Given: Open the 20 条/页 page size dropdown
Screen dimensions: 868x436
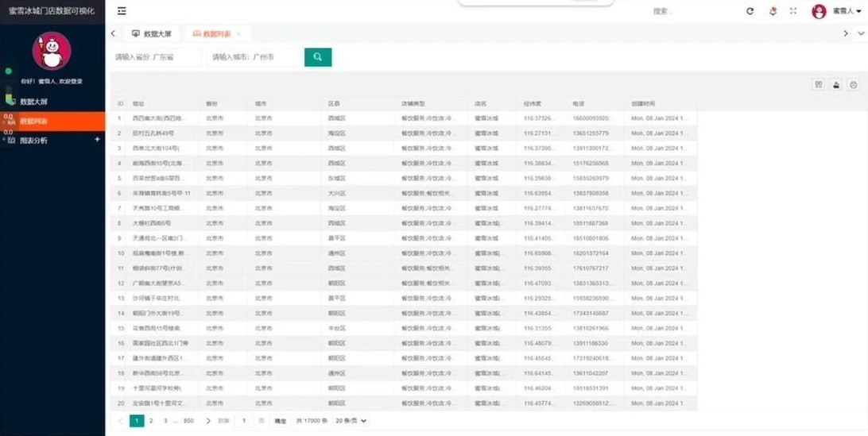Looking at the screenshot, I should click(351, 421).
